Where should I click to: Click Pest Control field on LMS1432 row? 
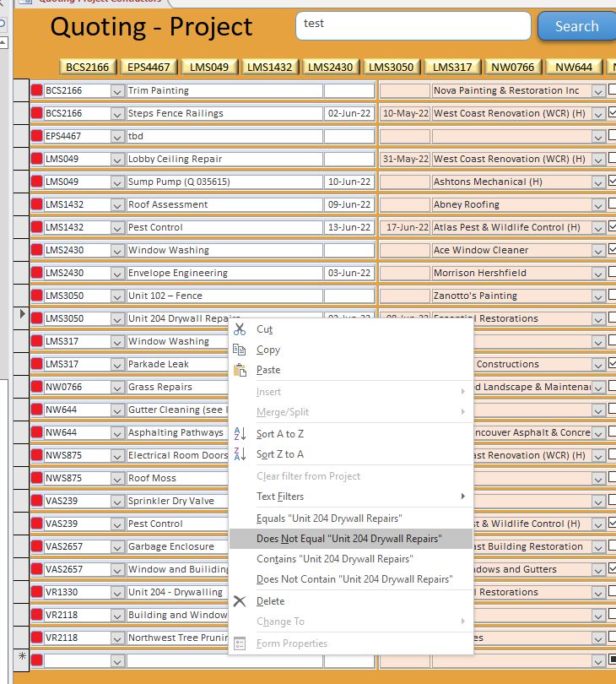pyautogui.click(x=224, y=227)
